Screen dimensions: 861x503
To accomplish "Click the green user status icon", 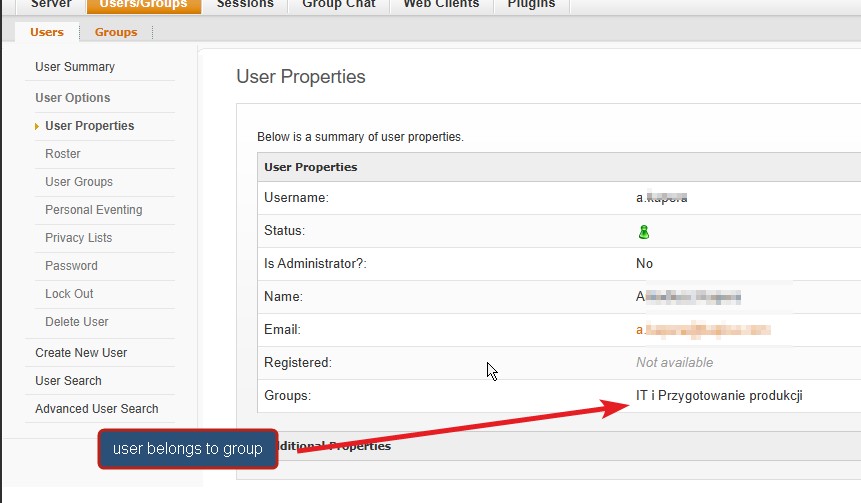I will click(644, 232).
